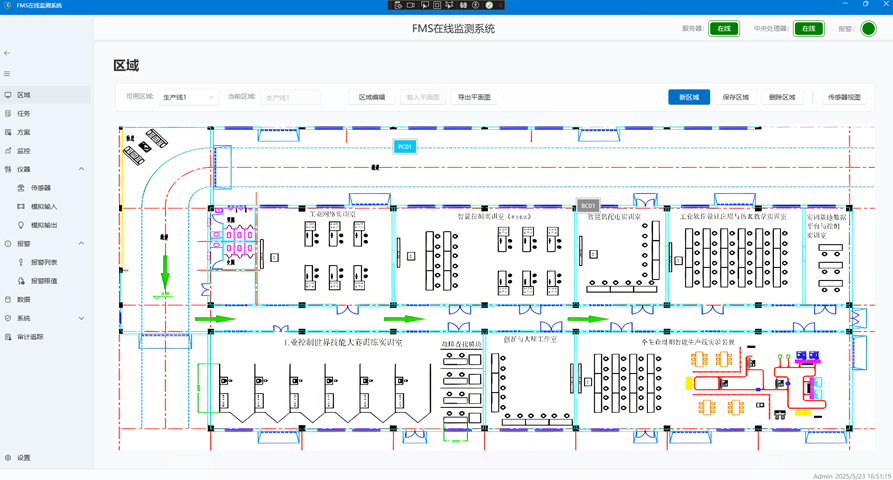Screen dimensions: 893x480
Task: Click the back arrow in the sidebar
Action: (7, 53)
